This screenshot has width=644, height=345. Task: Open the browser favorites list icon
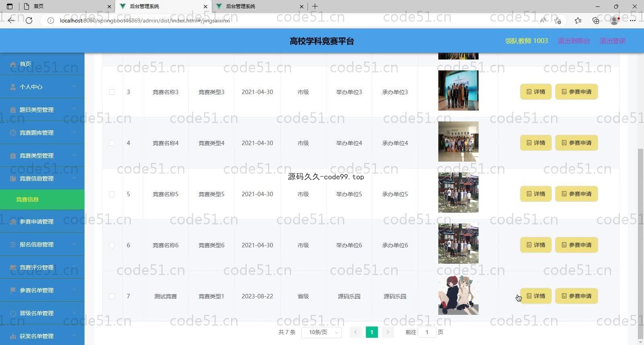pyautogui.click(x=578, y=21)
